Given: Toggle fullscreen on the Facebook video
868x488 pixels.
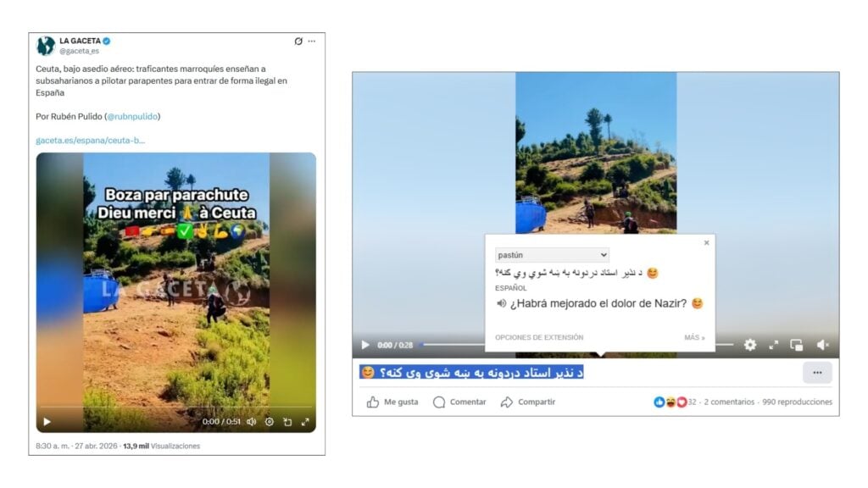Looking at the screenshot, I should point(773,345).
